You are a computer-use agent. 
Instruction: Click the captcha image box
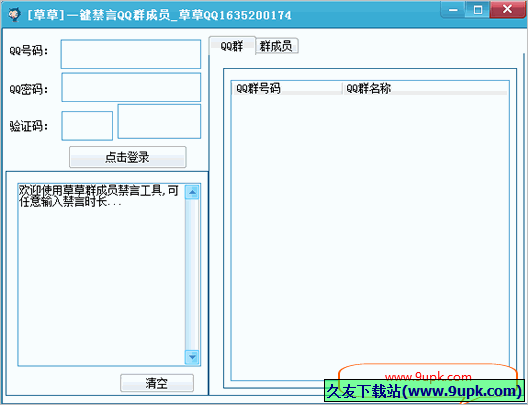point(159,121)
